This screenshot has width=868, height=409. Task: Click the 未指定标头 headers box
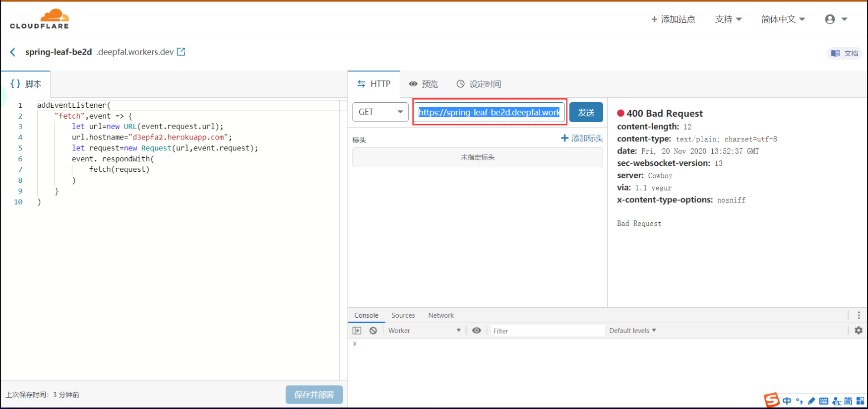[478, 157]
